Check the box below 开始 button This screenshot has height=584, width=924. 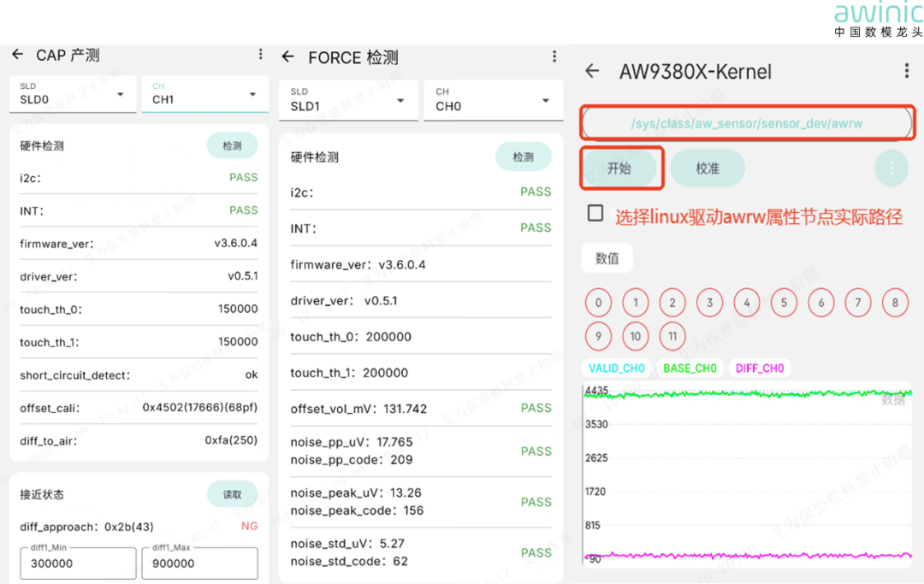click(595, 214)
